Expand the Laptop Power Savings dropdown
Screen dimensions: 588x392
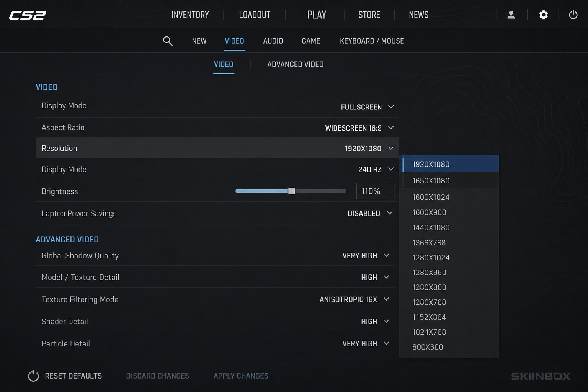370,213
